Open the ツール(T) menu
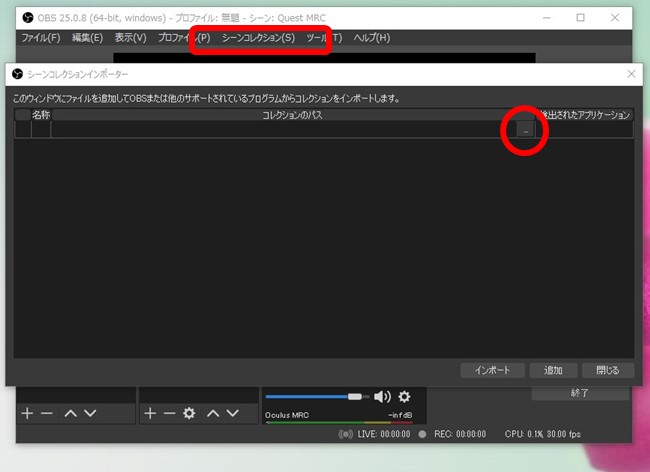The height and width of the screenshot is (472, 650). [x=324, y=38]
